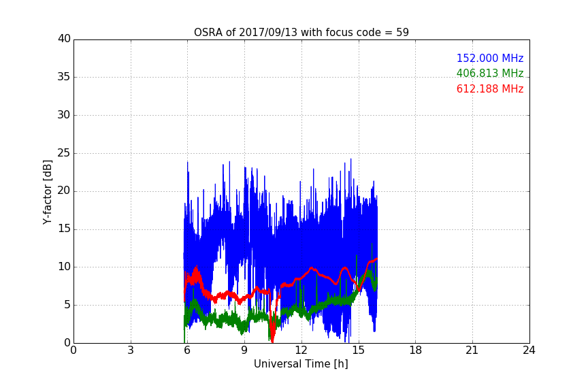The image size is (588, 392).
Task: Click the x-axis tick value 21
Action: 472,350
